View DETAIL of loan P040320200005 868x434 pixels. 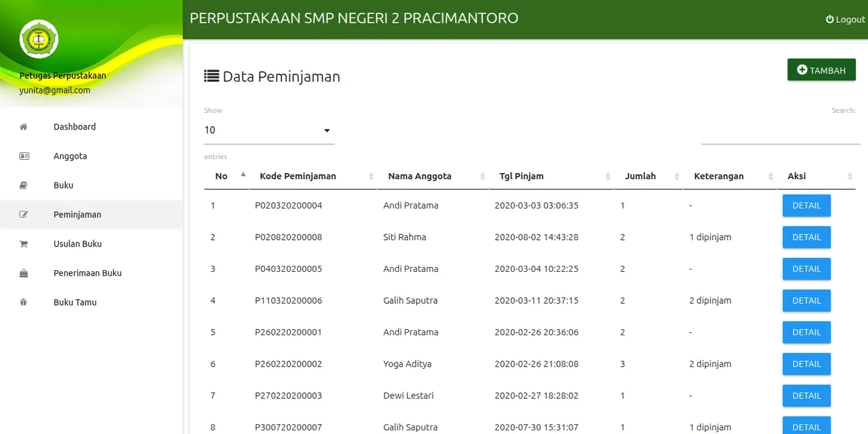click(x=807, y=269)
